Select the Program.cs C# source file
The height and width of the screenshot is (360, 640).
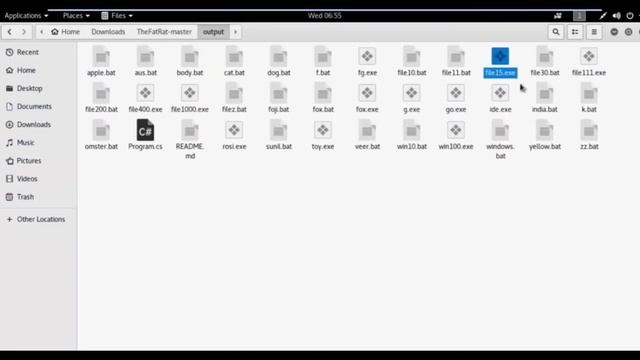145,130
